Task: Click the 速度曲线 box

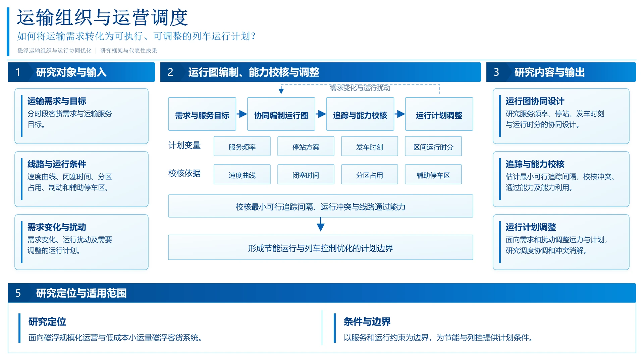Action: [242, 174]
